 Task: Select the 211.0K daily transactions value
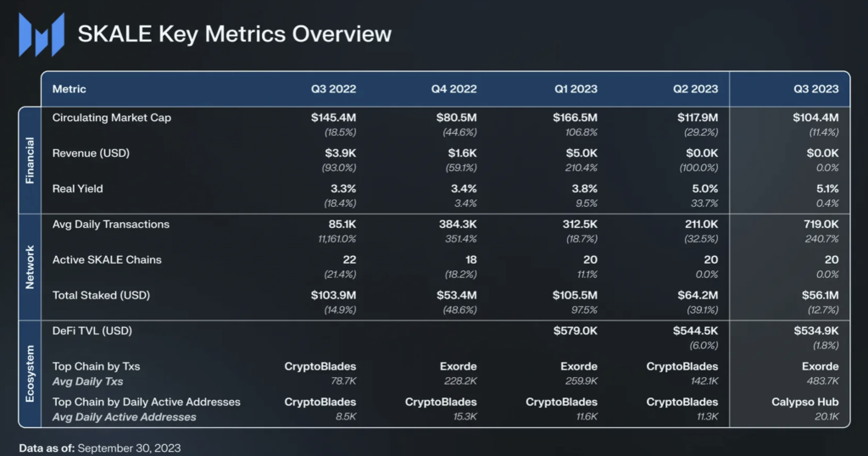click(701, 225)
